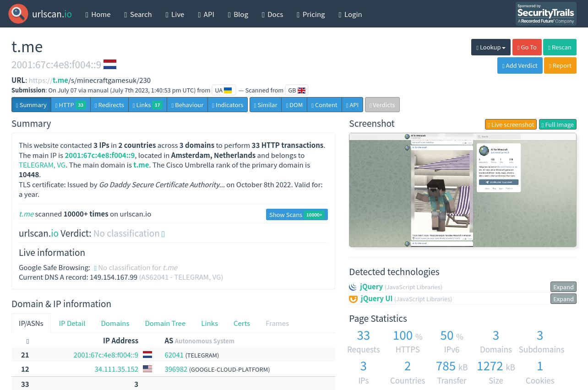Click the 1 Cookies statistic
The height and width of the screenshot is (390, 588).
(x=540, y=373)
